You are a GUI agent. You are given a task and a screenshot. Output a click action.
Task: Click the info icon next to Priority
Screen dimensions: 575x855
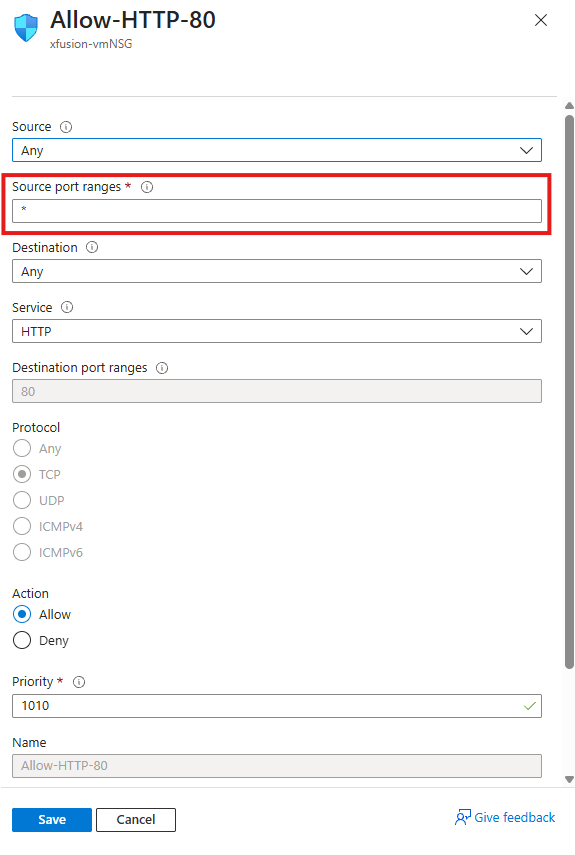[79, 682]
